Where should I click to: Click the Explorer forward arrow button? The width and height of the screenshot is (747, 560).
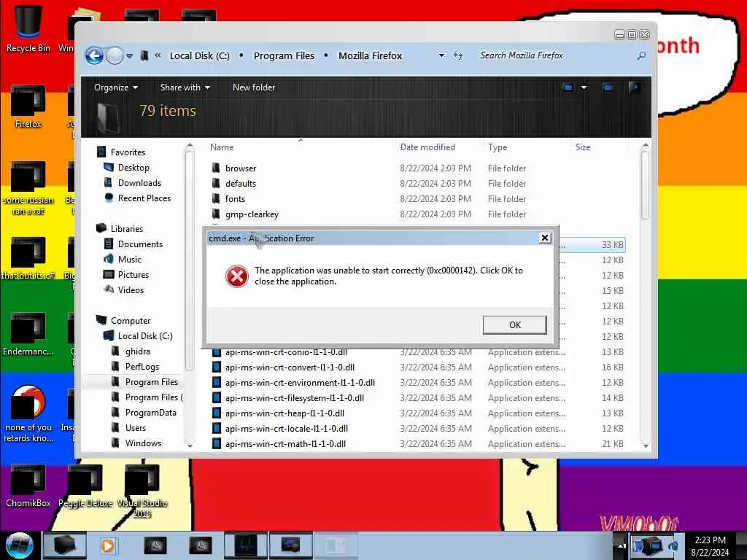[115, 55]
